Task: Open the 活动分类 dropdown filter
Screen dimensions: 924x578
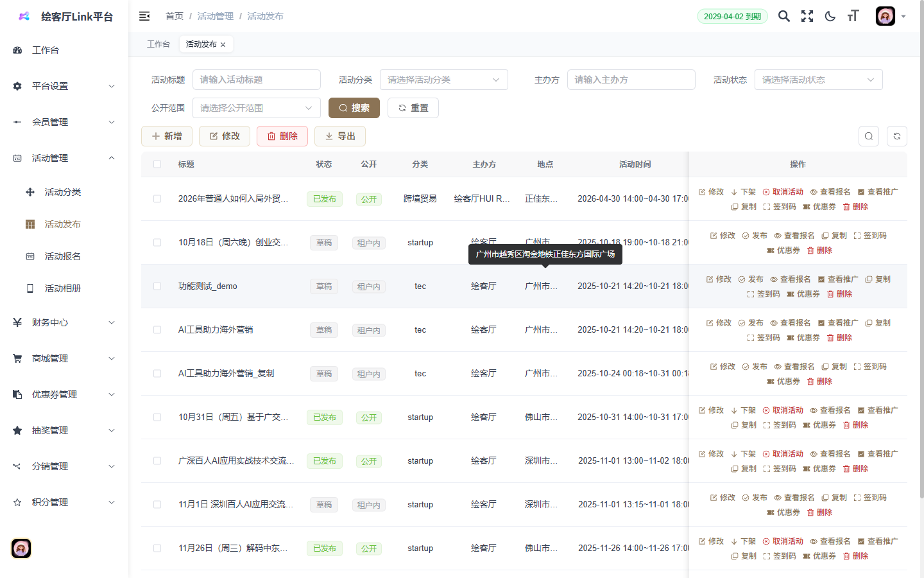Action: 443,80
